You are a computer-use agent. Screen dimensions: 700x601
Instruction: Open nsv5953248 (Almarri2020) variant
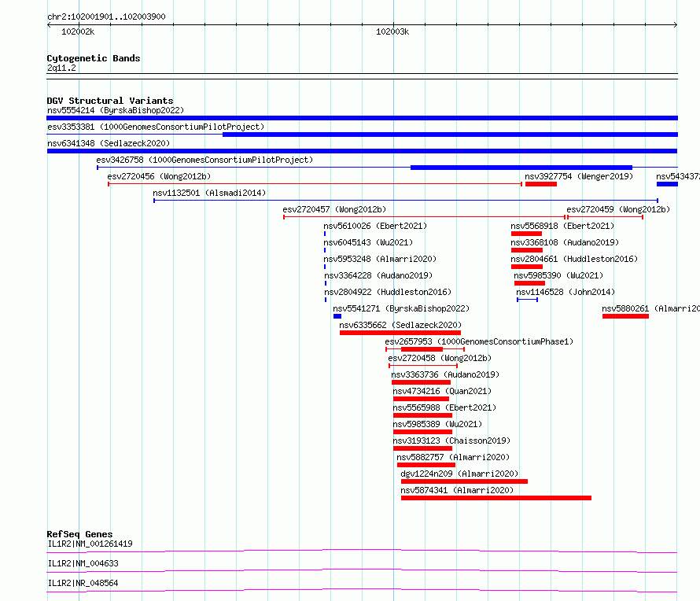381,259
